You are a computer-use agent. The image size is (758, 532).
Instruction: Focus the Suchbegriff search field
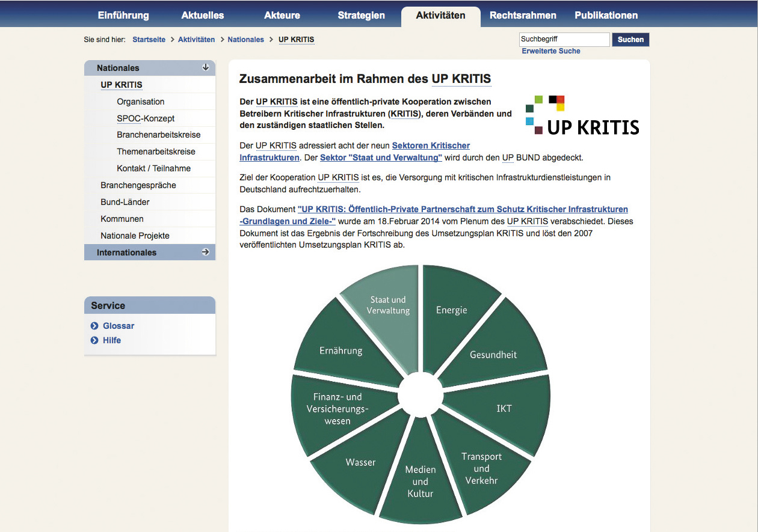coord(564,40)
